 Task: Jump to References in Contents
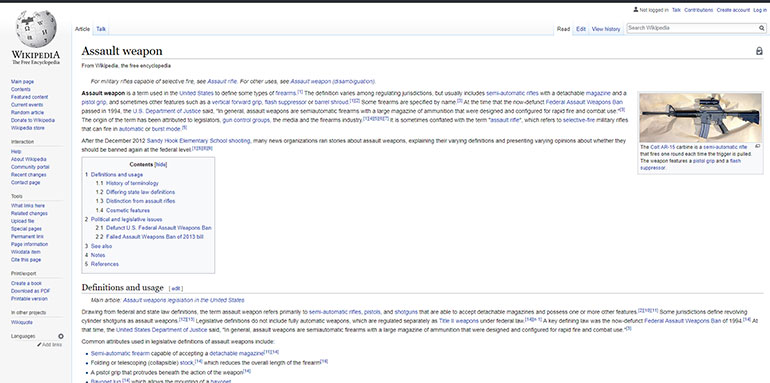pos(105,264)
